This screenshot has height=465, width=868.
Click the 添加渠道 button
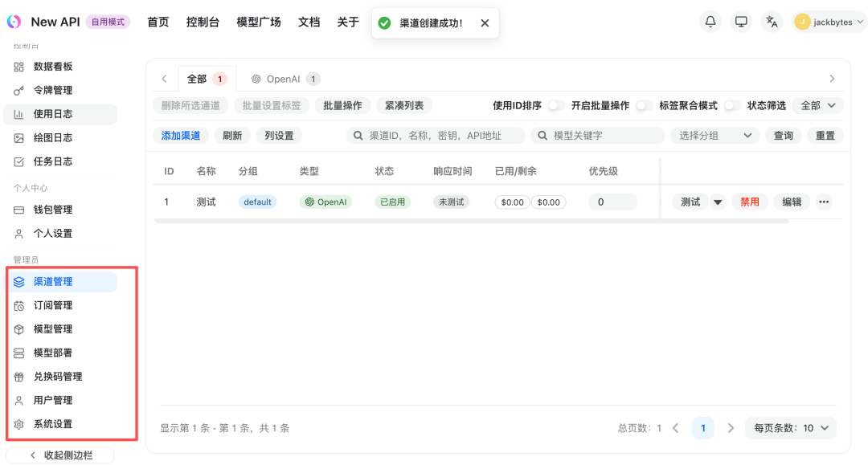(181, 136)
